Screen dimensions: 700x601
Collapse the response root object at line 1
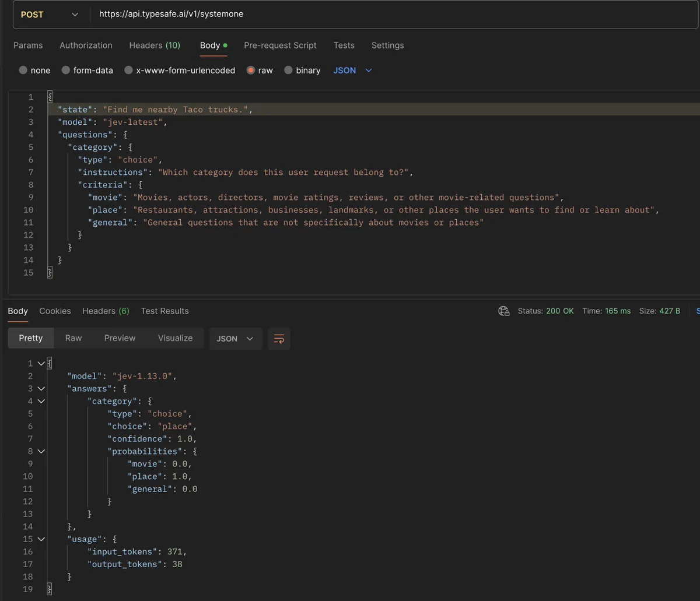(41, 364)
